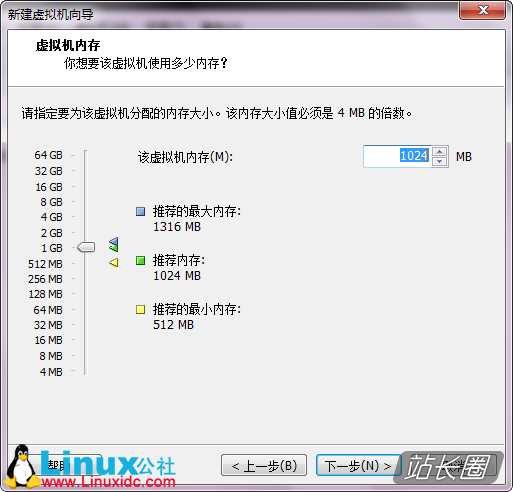Select the 256 MB scale label
Viewport: 513px width, 492px height.
[45, 279]
